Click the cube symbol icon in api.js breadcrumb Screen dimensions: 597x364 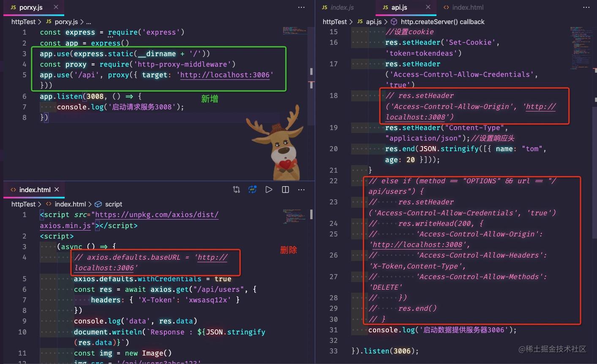(394, 22)
